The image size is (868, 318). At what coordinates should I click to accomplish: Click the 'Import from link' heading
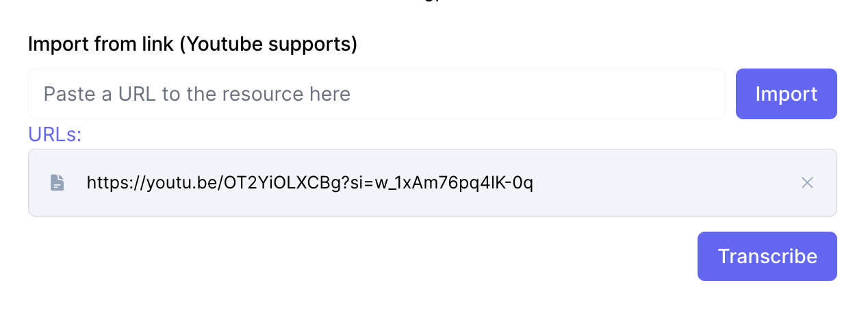point(192,45)
